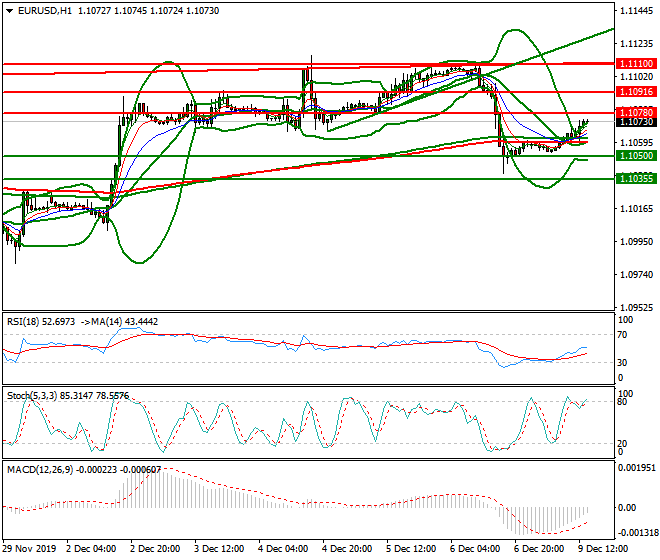The image size is (660, 560).
Task: Select the 1.10165 price scale value
Action: click(636, 209)
